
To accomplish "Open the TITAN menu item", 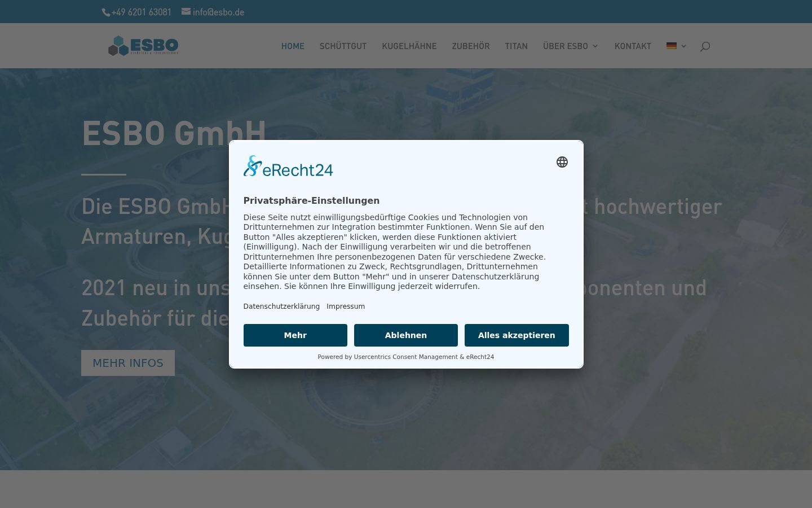I will [516, 46].
